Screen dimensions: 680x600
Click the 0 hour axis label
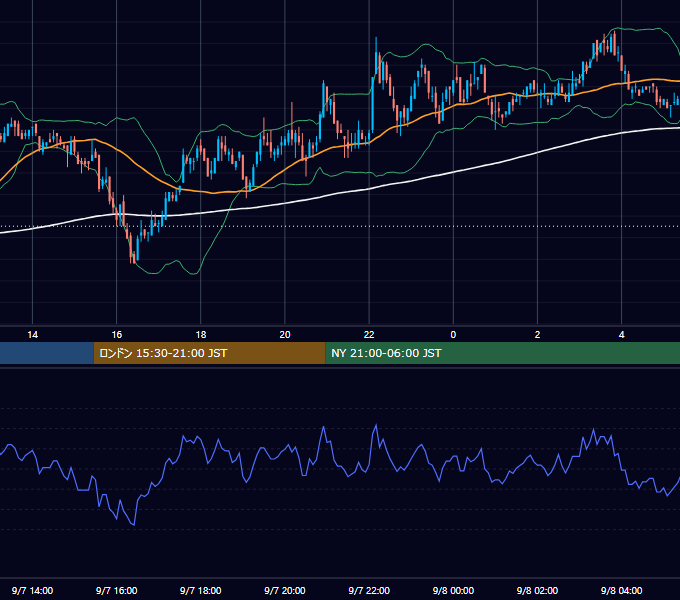(453, 335)
